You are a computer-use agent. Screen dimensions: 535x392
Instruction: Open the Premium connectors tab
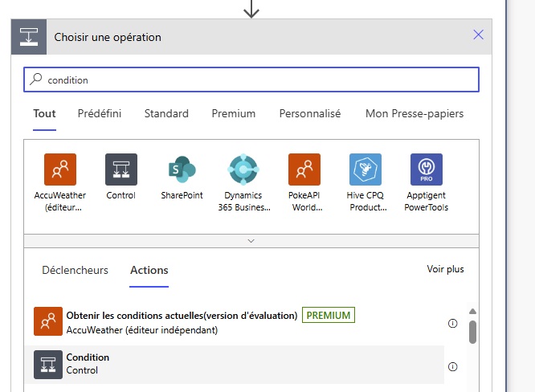coord(234,114)
